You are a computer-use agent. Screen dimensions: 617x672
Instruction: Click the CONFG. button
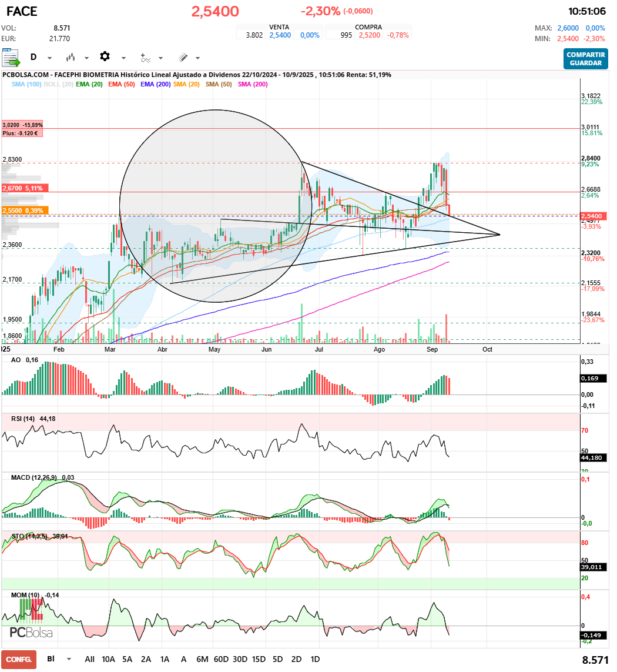(18, 659)
